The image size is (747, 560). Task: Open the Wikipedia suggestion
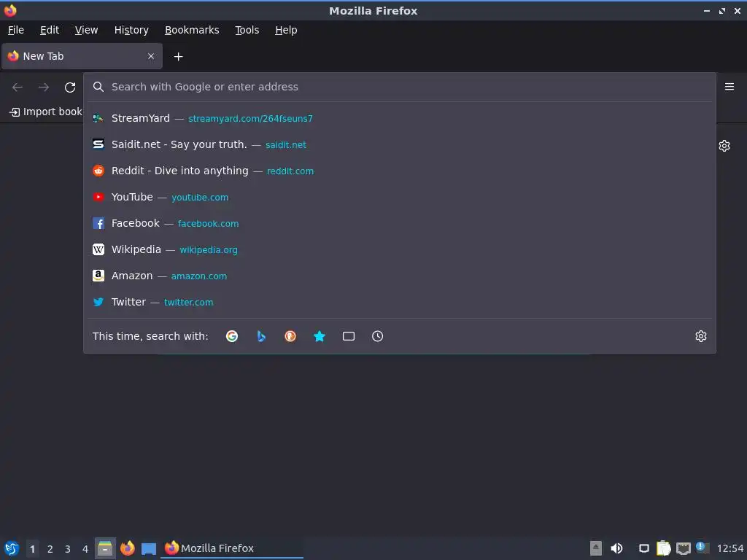(399, 249)
